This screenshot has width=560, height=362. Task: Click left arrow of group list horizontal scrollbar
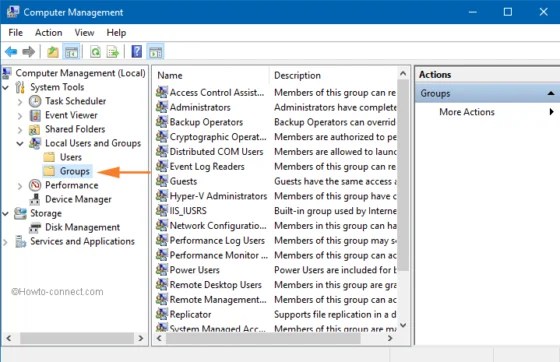click(x=159, y=338)
